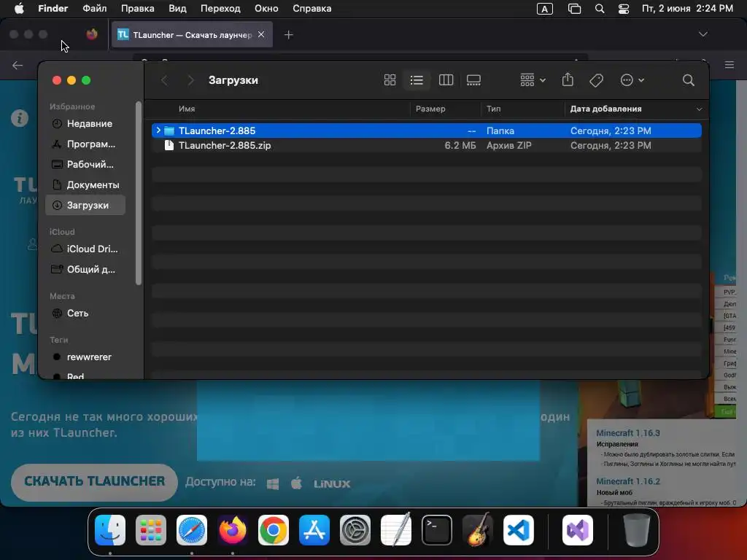The height and width of the screenshot is (560, 747).
Task: Open System Settings from the Dock
Action: [355, 530]
